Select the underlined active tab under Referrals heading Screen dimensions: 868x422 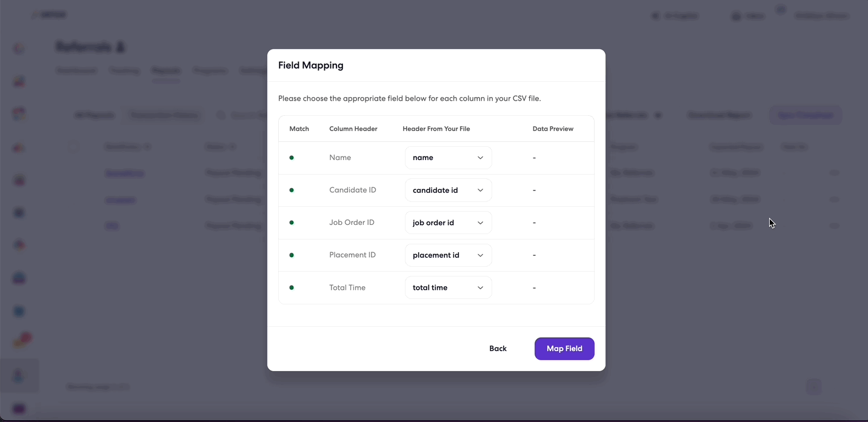(166, 72)
